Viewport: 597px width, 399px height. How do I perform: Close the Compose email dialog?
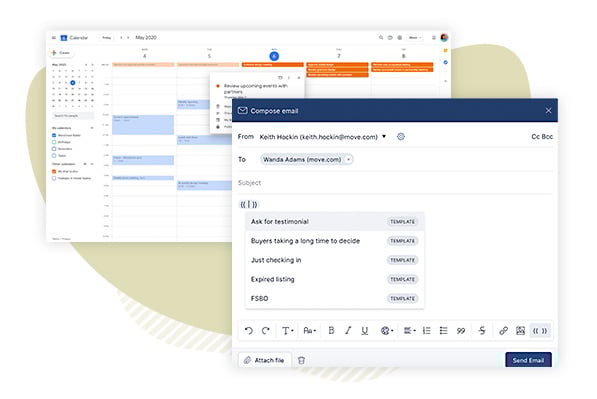click(x=548, y=110)
